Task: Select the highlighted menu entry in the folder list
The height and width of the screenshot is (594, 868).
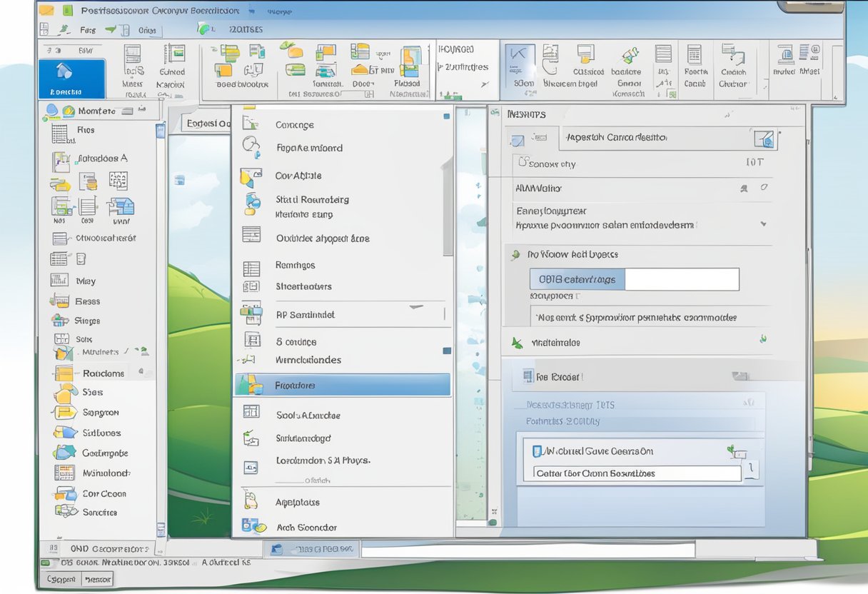Action: 341,384
